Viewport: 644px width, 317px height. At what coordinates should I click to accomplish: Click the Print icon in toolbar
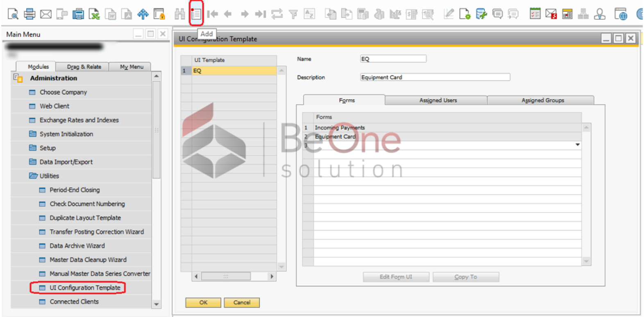point(29,14)
